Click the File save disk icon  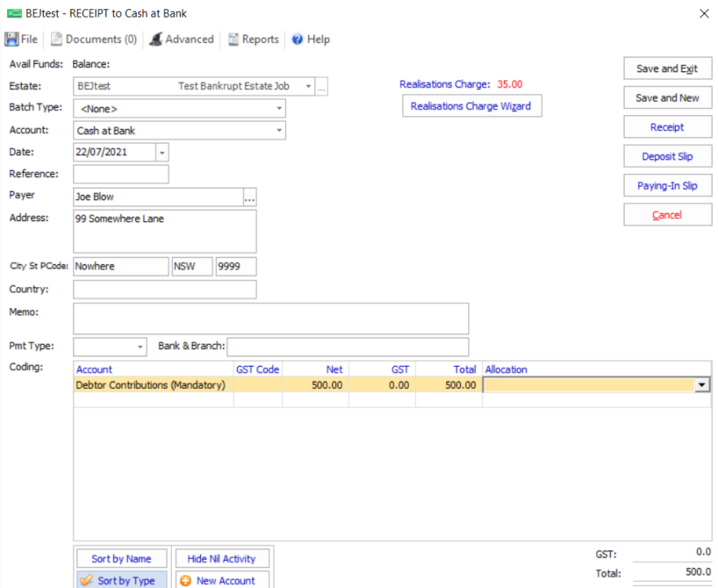[x=12, y=39]
